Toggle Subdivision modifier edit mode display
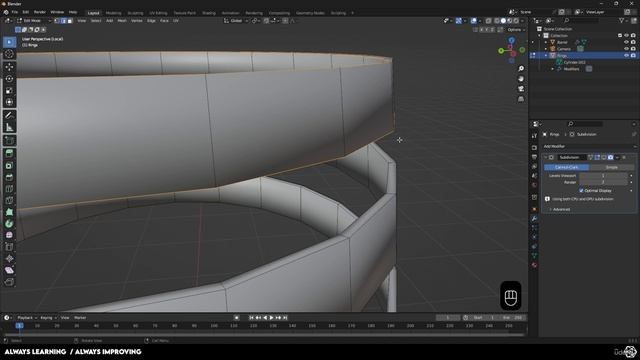Viewport: 640px width, 360px height. 597,157
